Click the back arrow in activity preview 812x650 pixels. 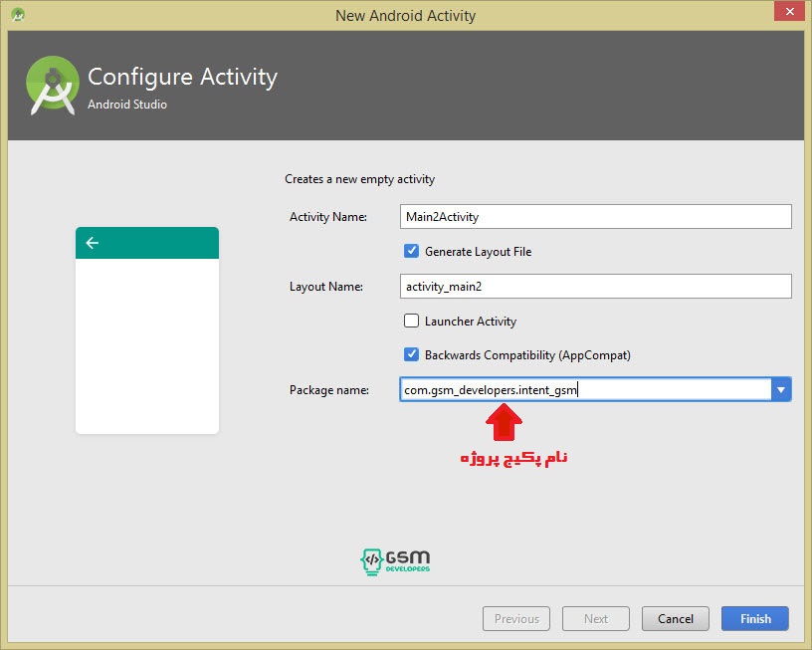coord(93,243)
